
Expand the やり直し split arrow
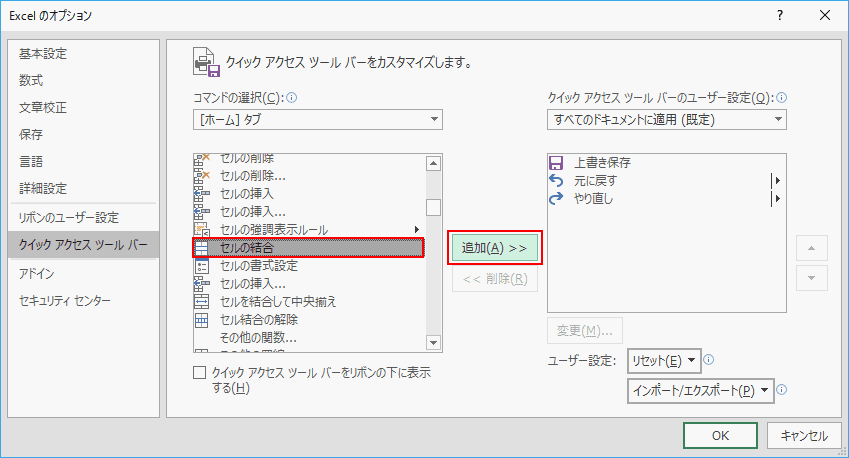click(778, 199)
